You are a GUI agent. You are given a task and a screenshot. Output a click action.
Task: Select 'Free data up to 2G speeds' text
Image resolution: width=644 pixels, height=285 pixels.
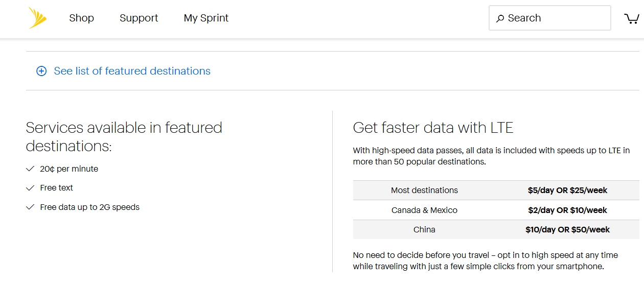pyautogui.click(x=90, y=207)
